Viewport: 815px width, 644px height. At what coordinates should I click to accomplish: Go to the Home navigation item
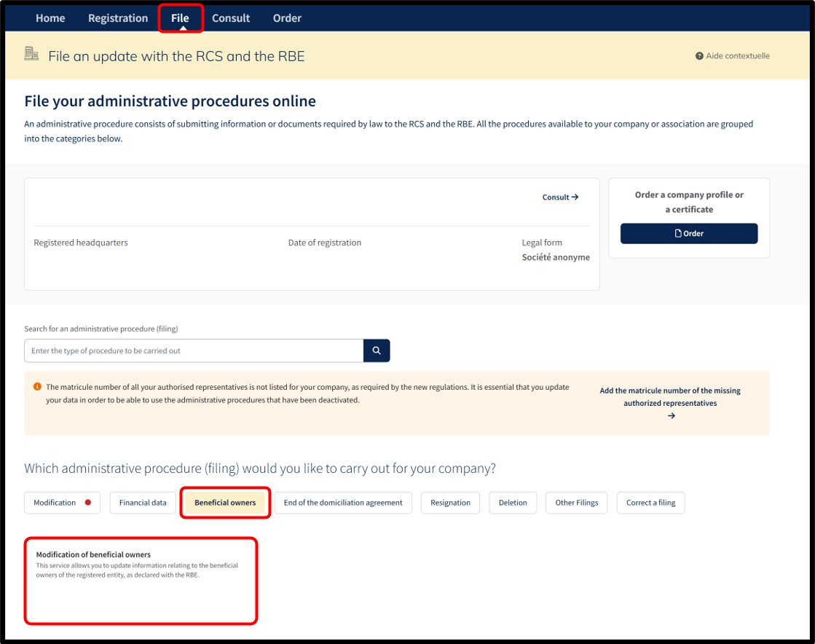[x=50, y=18]
